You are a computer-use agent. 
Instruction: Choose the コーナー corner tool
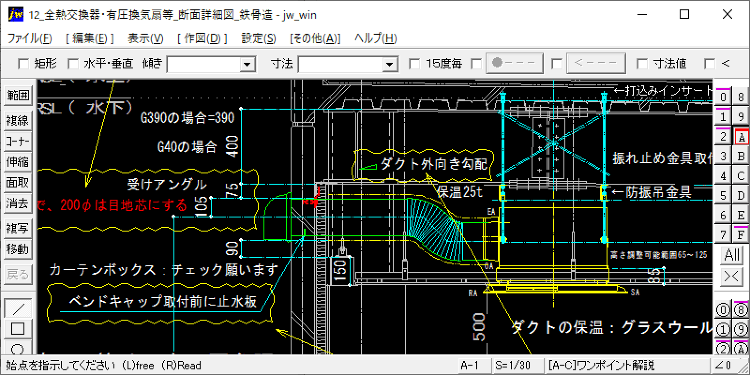click(x=18, y=141)
